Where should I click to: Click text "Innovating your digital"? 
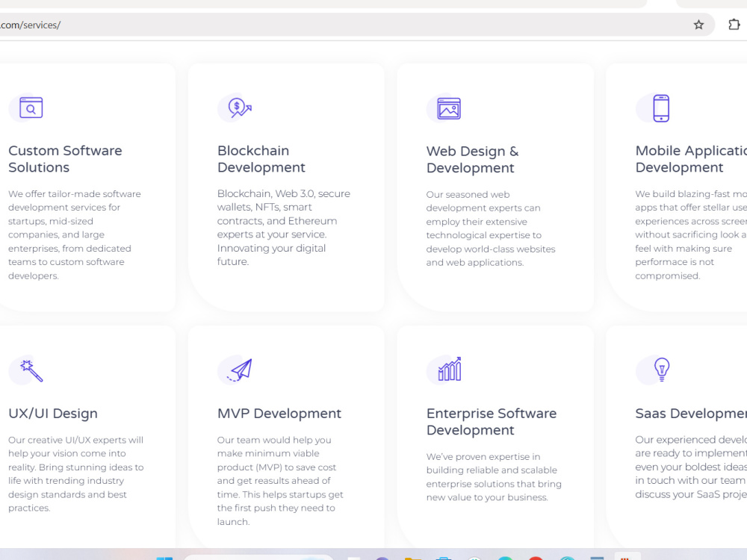pyautogui.click(x=271, y=248)
